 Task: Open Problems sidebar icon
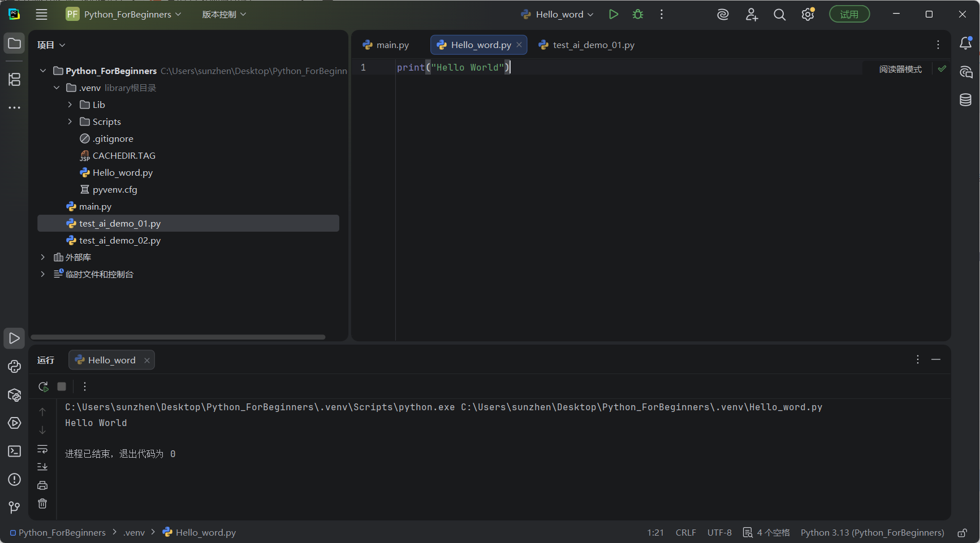click(x=15, y=480)
